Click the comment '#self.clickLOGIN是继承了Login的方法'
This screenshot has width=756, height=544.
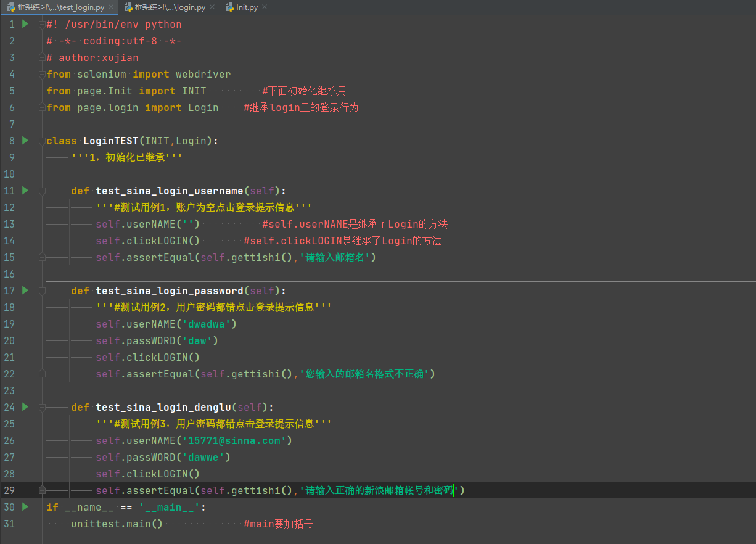(x=342, y=241)
